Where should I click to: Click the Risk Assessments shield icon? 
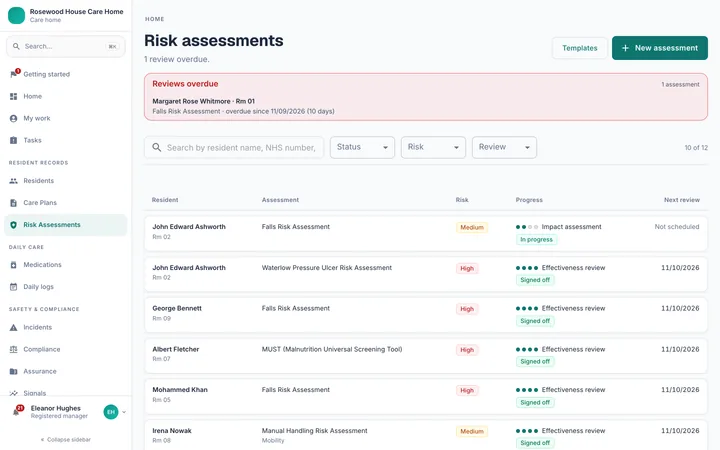coord(14,225)
